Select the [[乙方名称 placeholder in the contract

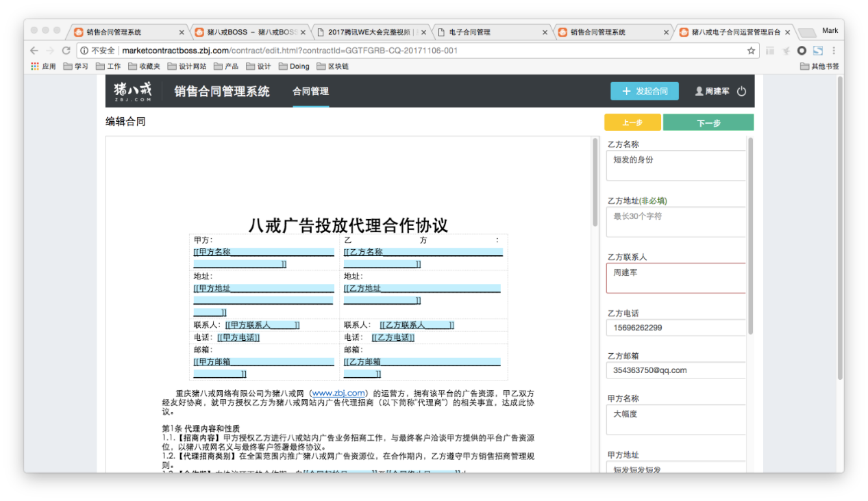tap(423, 257)
